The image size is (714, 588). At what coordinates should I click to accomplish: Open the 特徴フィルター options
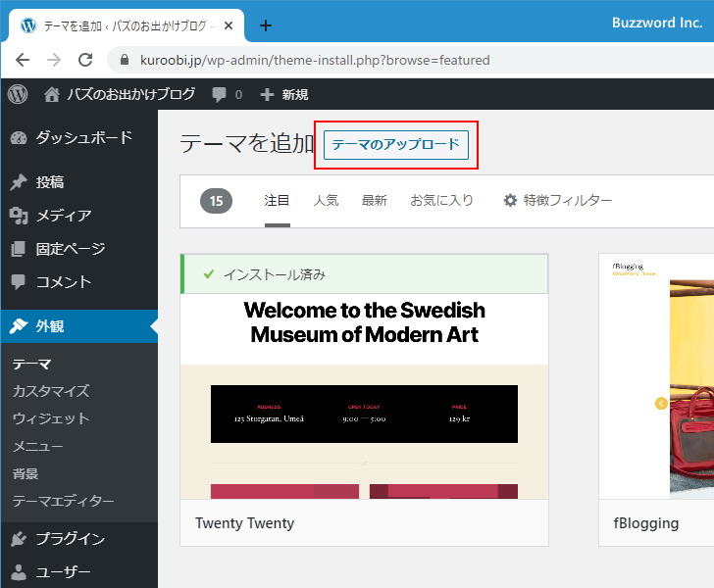click(558, 200)
